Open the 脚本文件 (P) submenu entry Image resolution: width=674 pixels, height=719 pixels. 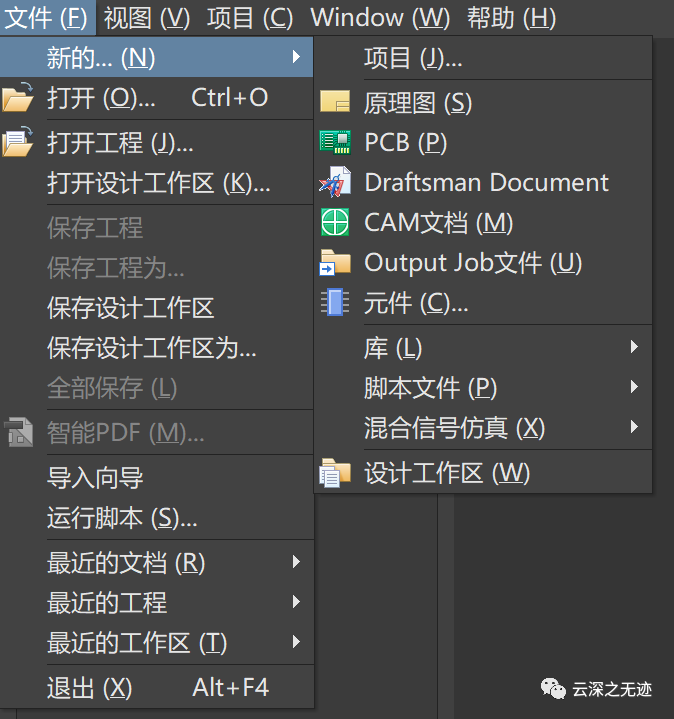[483, 387]
